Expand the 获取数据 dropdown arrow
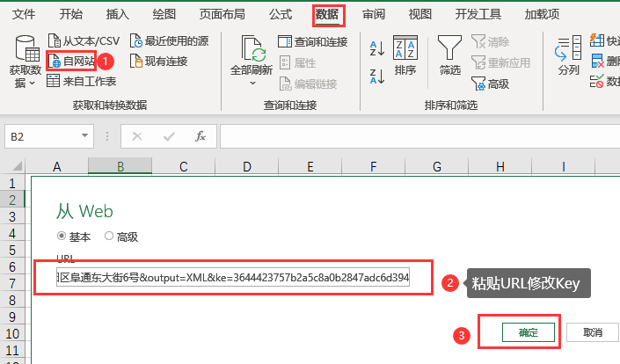 (33, 83)
